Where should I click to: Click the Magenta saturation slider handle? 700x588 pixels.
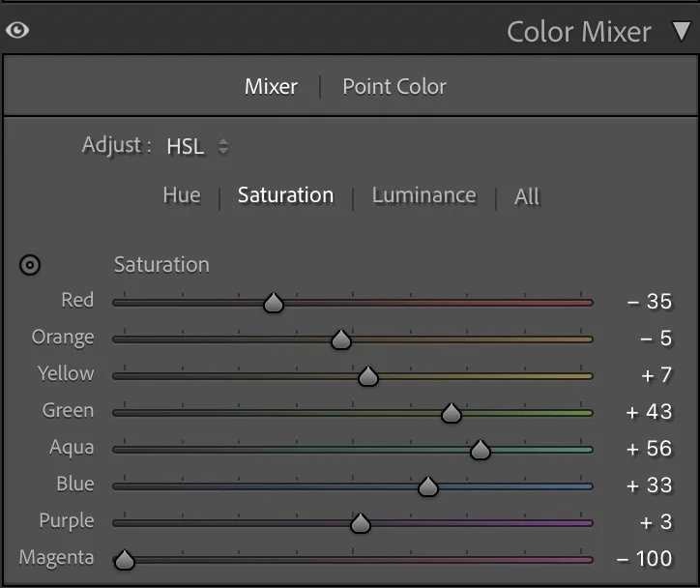pyautogui.click(x=125, y=560)
